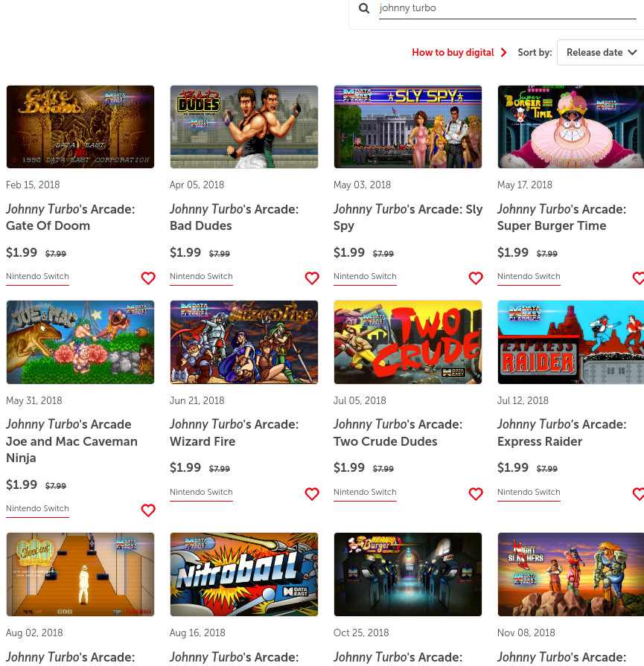Click the arrow beside How to buy digital
The image size is (644, 666).
pos(504,52)
